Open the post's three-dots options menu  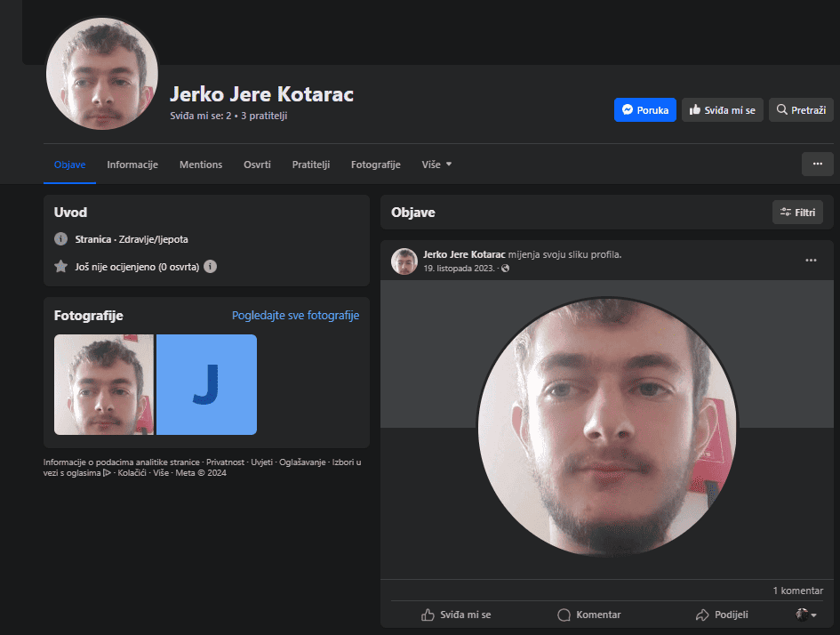tap(810, 260)
